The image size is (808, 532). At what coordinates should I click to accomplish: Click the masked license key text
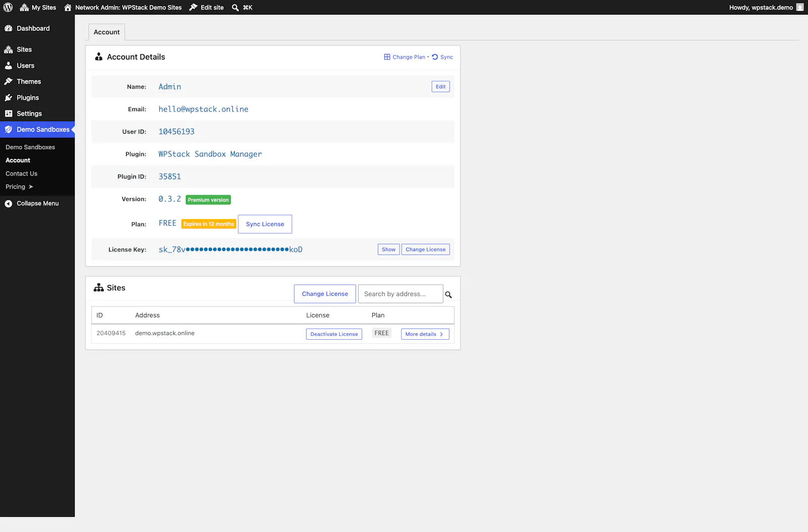tap(230, 249)
